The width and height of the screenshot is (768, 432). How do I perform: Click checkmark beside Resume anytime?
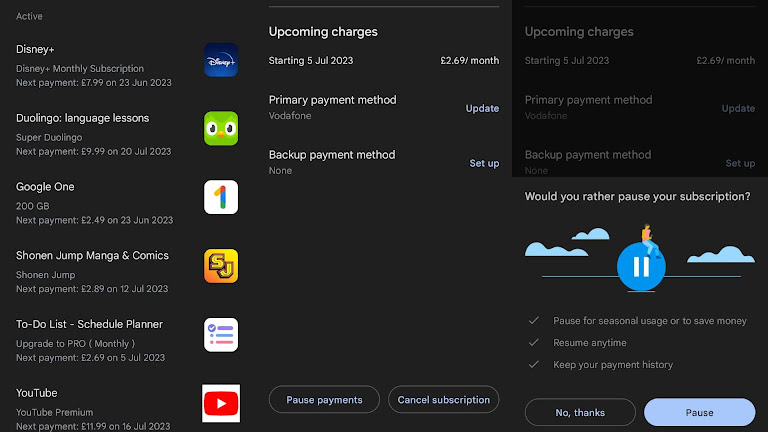(533, 343)
